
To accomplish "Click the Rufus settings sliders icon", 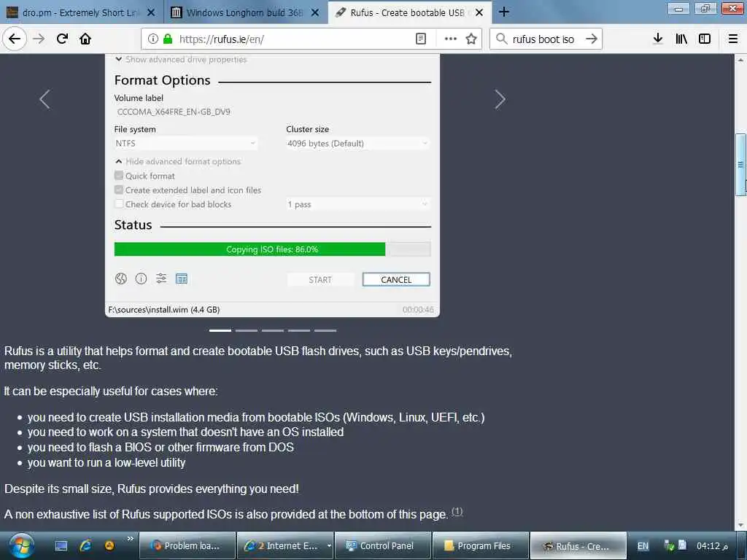I will pos(161,279).
